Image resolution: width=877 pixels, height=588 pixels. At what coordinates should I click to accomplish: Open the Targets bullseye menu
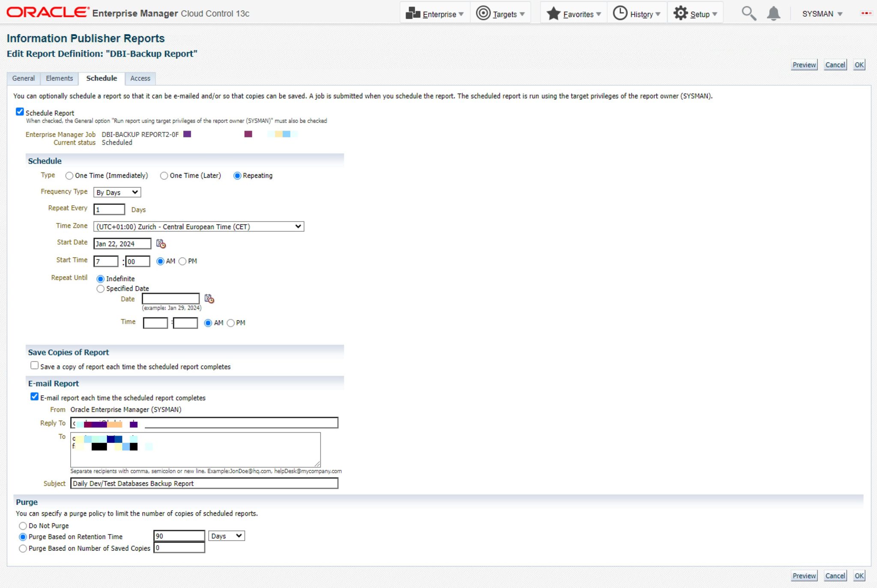pyautogui.click(x=483, y=13)
